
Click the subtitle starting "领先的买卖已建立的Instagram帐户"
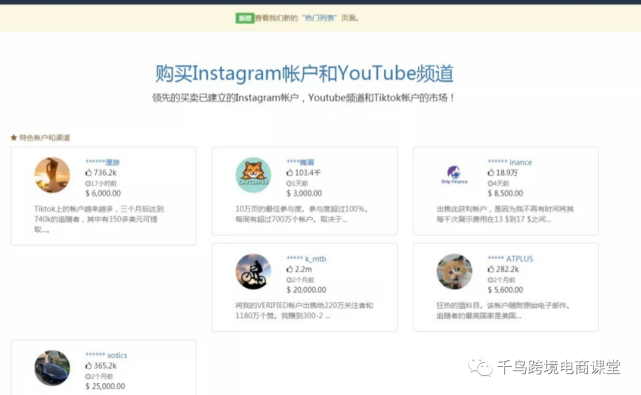303,98
